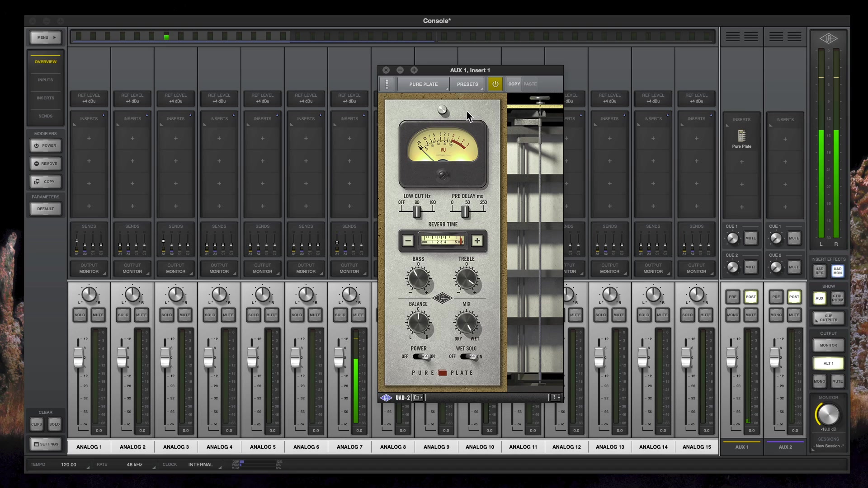Viewport: 868px width, 488px height.
Task: Click the Pure Plate power icon in plugin header
Action: [495, 84]
